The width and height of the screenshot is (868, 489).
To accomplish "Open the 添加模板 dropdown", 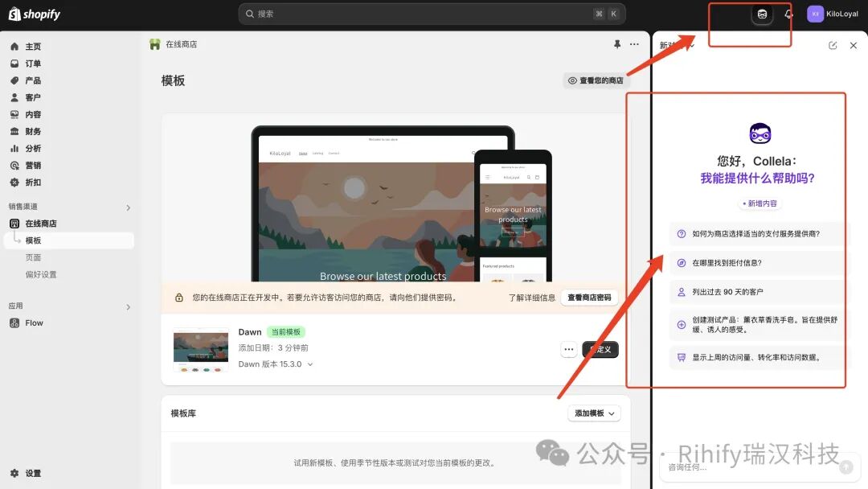I will click(x=595, y=413).
